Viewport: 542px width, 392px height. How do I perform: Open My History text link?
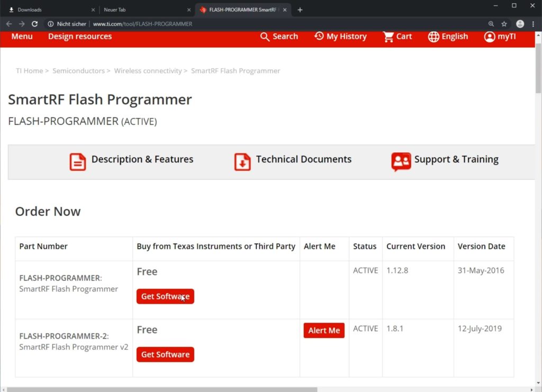click(346, 37)
